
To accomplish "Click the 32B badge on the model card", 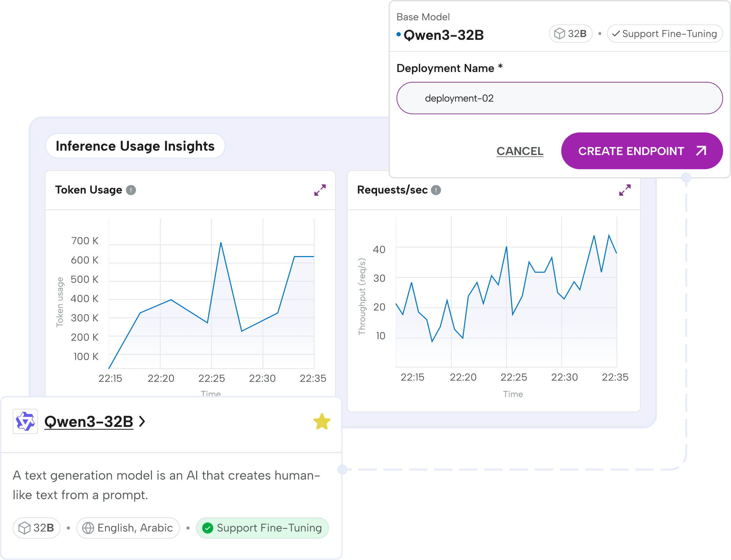I will click(36, 528).
